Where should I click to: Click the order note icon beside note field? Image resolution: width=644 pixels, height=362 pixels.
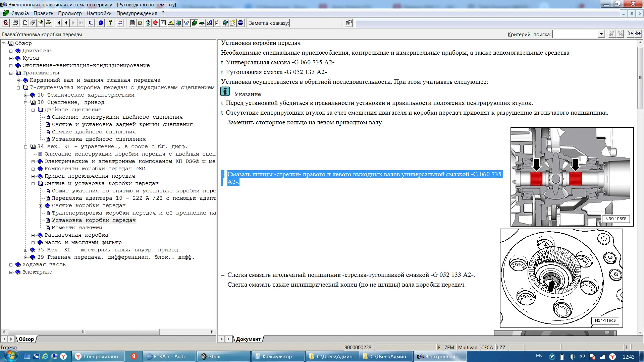tap(349, 23)
